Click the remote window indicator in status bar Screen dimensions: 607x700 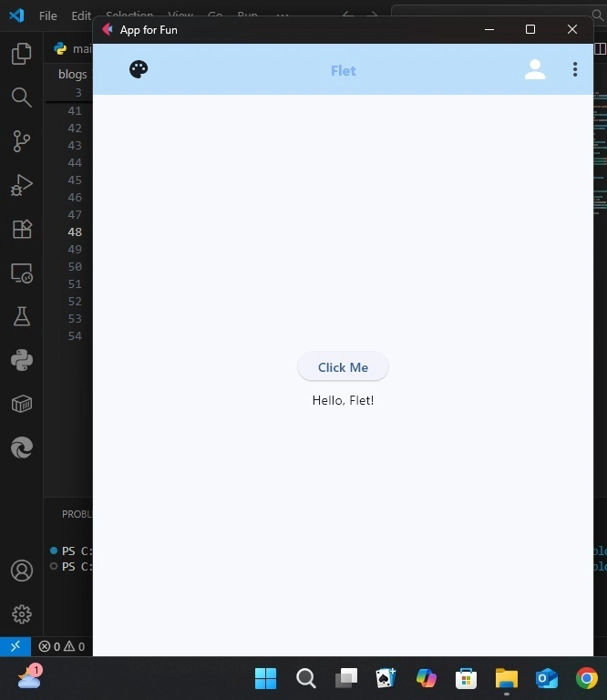(x=15, y=646)
